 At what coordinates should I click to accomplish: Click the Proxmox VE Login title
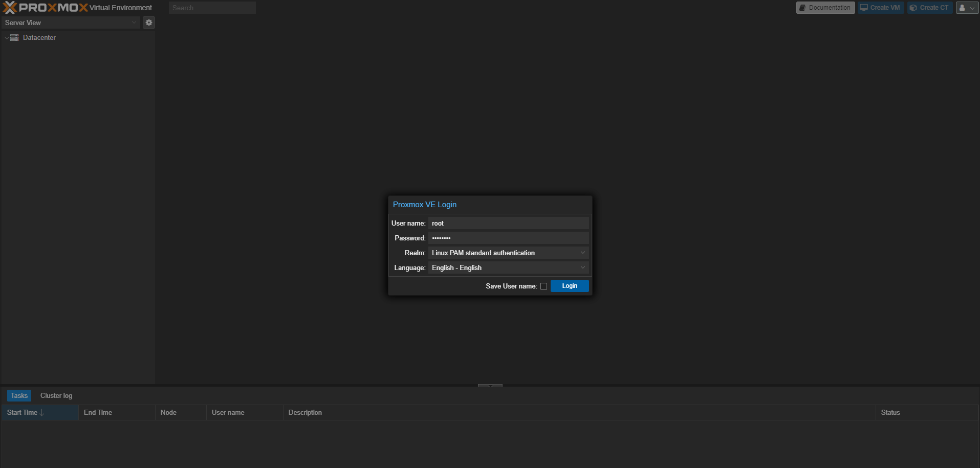[x=425, y=205]
